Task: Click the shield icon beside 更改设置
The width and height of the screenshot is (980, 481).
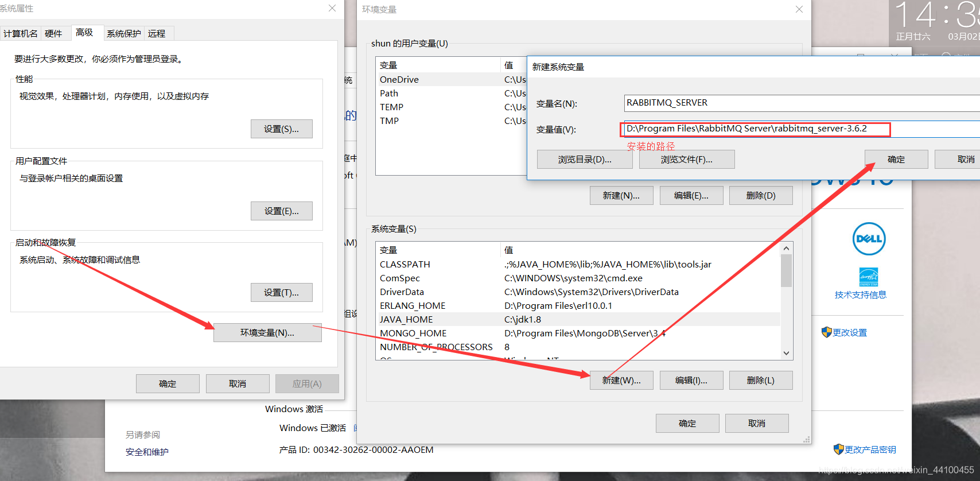Action: point(826,332)
